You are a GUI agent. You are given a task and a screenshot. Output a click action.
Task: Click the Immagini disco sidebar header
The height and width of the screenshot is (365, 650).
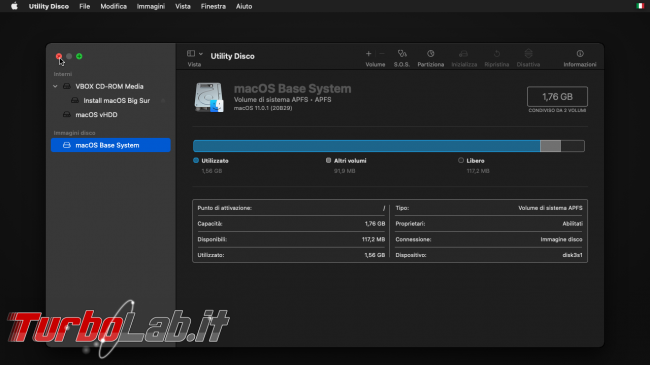click(74, 133)
